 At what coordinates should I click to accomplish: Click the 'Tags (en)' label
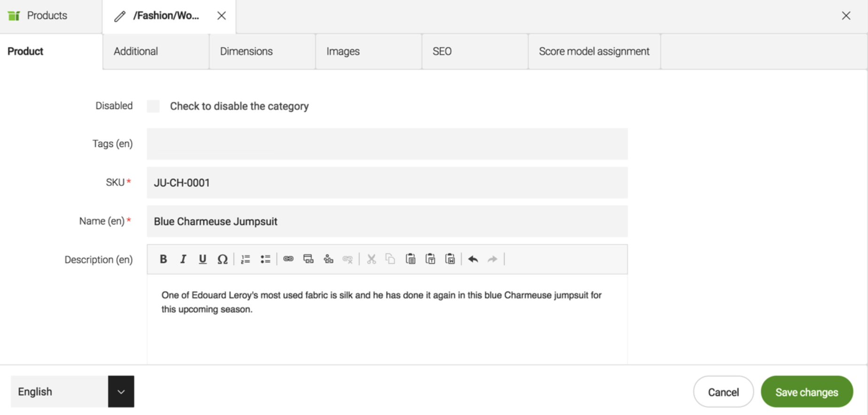(x=113, y=144)
